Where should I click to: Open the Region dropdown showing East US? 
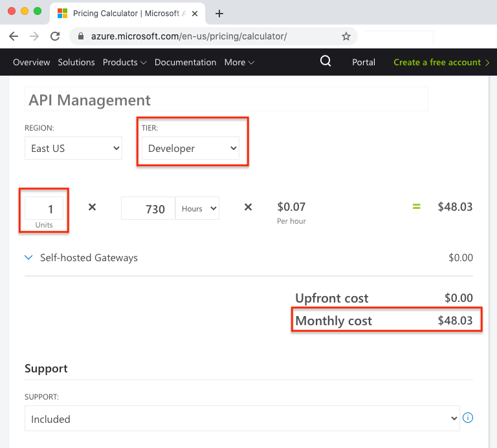(73, 148)
